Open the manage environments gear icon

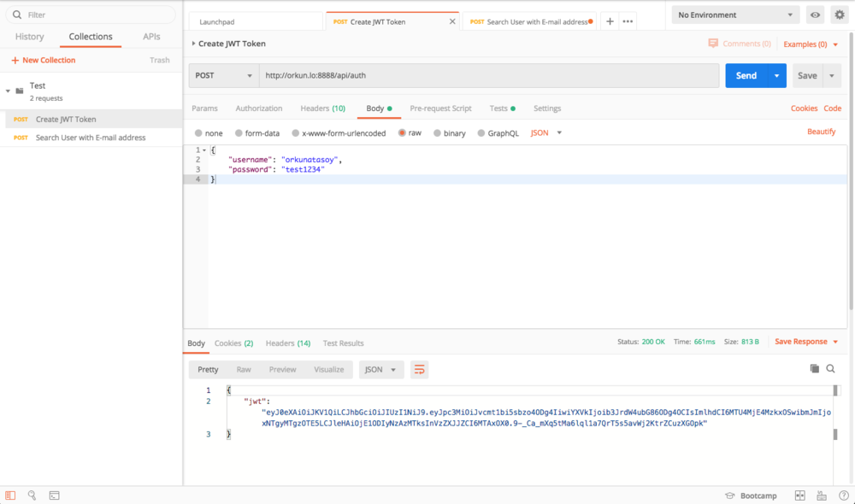(x=839, y=15)
